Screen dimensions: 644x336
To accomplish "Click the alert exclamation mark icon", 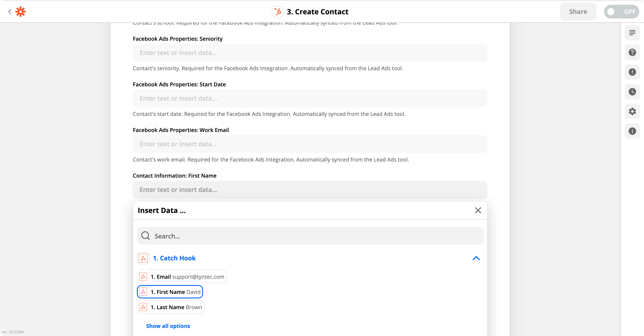I will tap(632, 72).
